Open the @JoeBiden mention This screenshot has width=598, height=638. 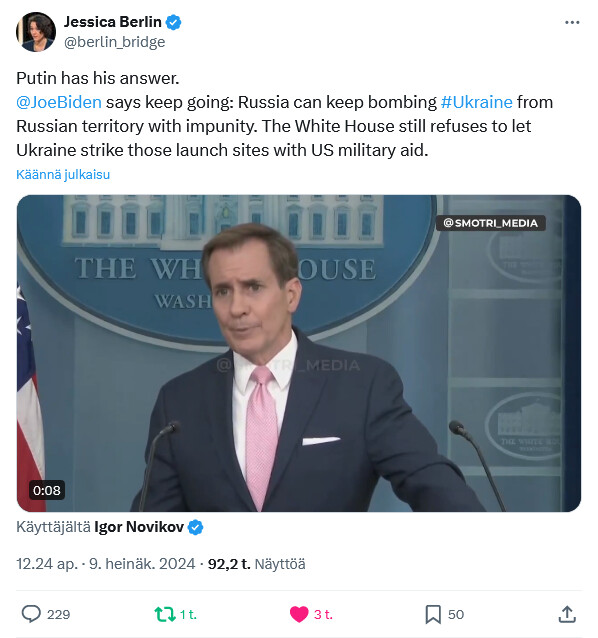(59, 102)
